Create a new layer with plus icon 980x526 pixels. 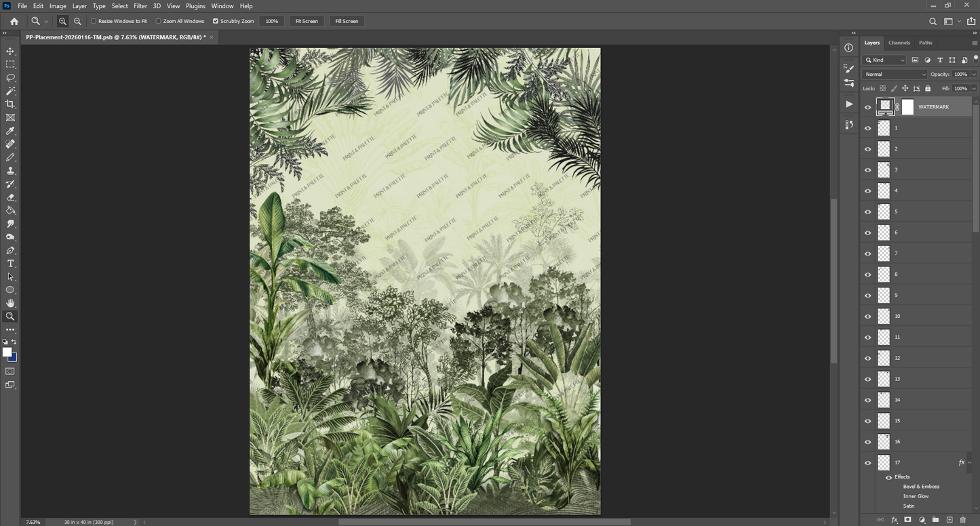coord(949,520)
